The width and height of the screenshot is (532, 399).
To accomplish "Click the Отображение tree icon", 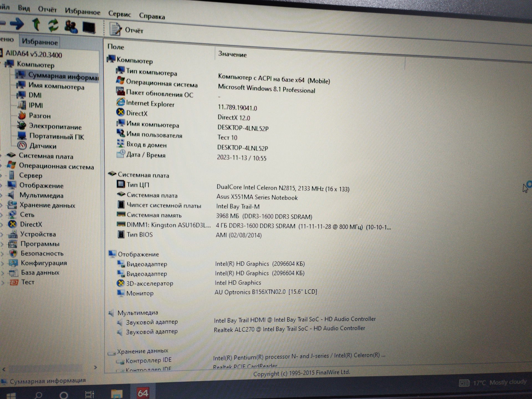I will [12, 185].
